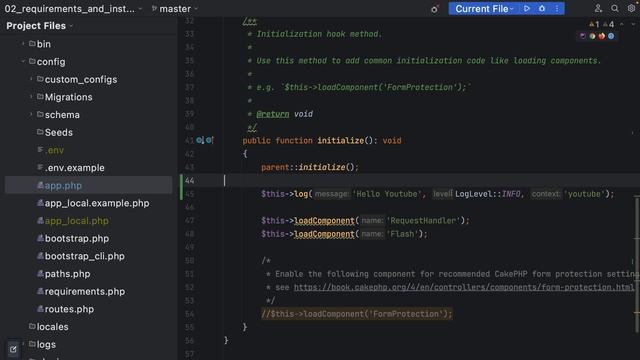Click the weak warning count indicator showing 4
The image size is (640, 360).
point(609,24)
